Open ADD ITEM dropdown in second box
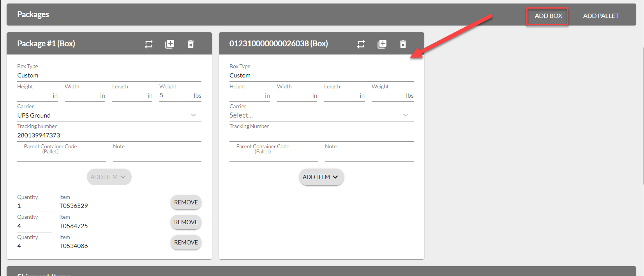 point(321,177)
